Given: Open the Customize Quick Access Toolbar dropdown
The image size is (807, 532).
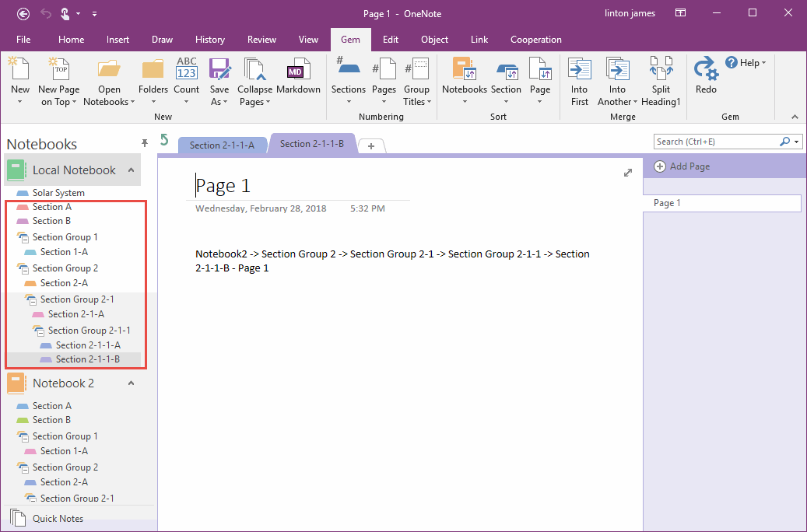Looking at the screenshot, I should 95,15.
